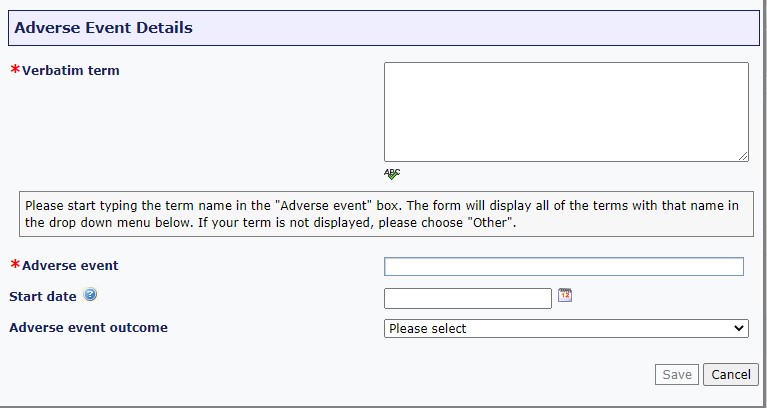Open the Start date help icon
Screen dimensions: 767x408
tap(90, 296)
